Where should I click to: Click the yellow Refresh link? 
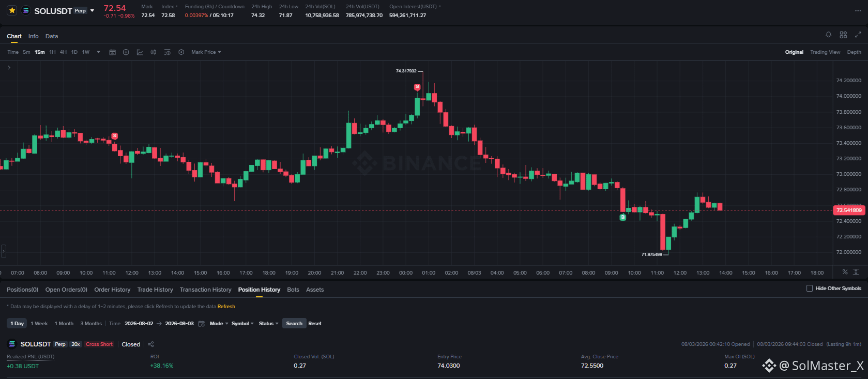point(226,307)
